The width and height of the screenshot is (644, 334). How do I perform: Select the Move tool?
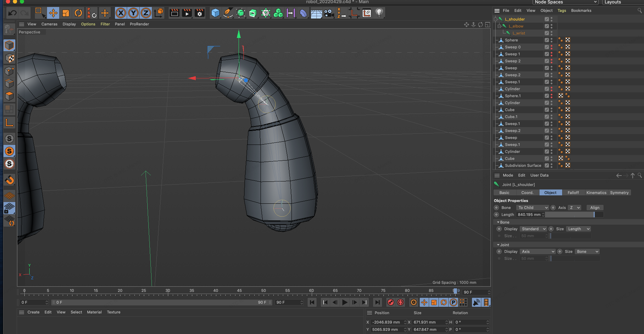coord(53,13)
